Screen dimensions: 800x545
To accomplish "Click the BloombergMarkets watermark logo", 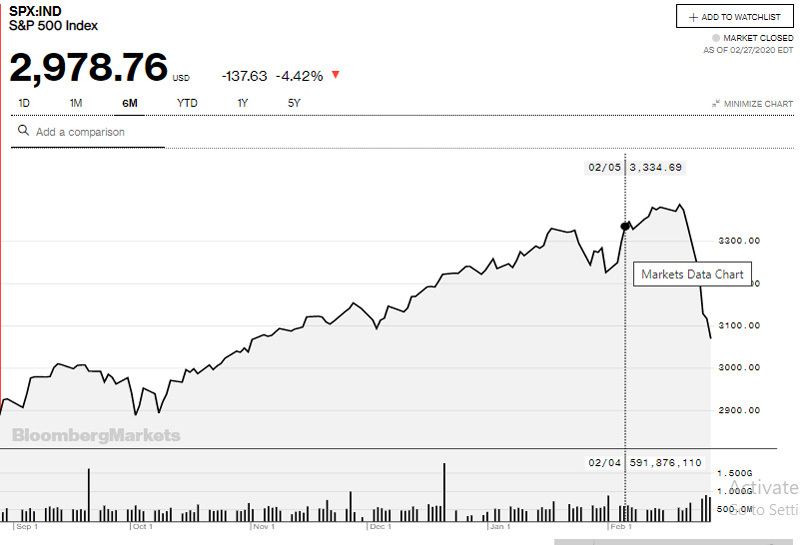I will [x=96, y=435].
